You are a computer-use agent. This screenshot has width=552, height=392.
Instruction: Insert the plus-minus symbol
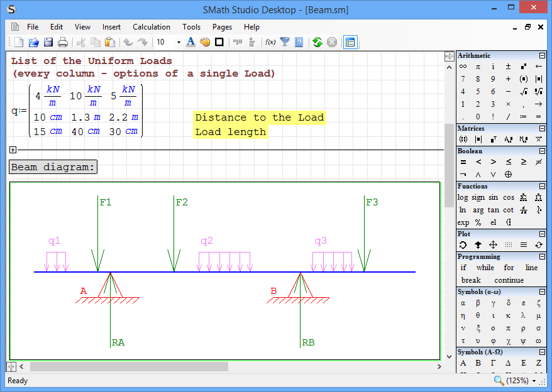pyautogui.click(x=508, y=66)
